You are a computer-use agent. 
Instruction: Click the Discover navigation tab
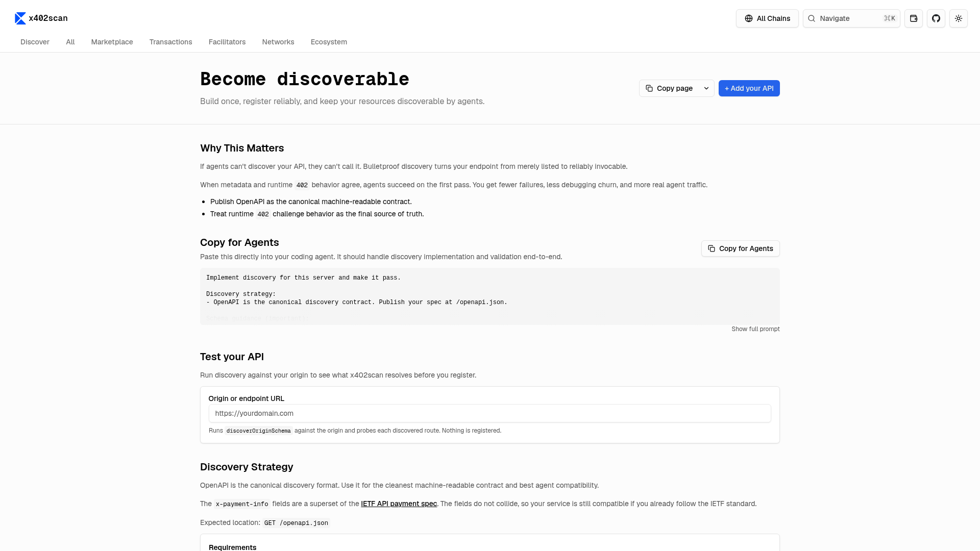pos(35,42)
